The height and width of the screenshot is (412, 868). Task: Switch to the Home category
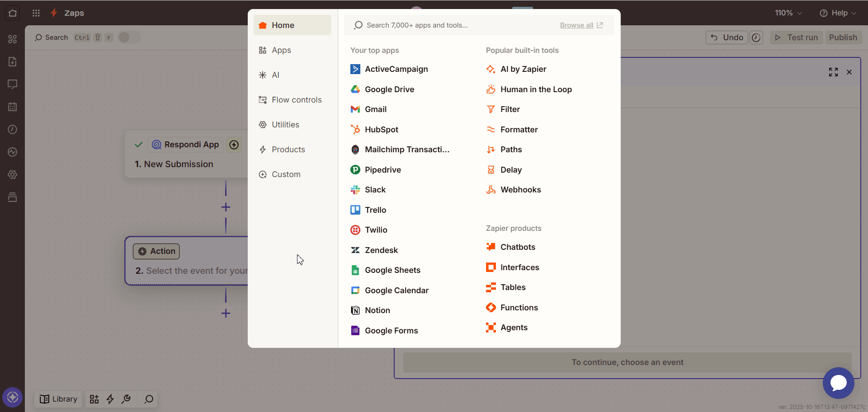(x=292, y=25)
